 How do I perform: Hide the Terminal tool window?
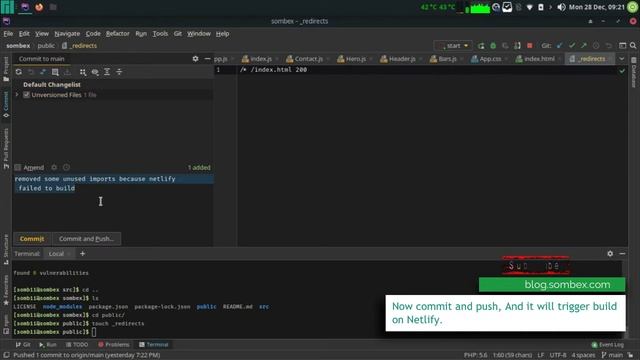click(x=622, y=253)
